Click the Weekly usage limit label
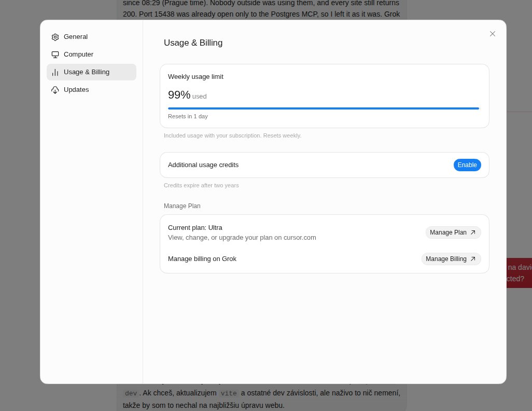This screenshot has width=532, height=411. pyautogui.click(x=195, y=77)
